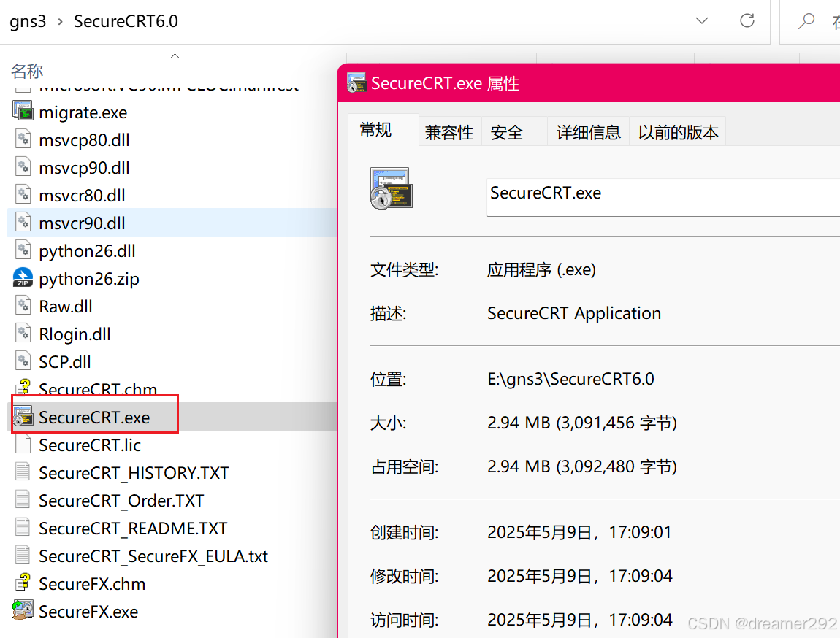Switch to the 兼容性 tab
This screenshot has width=840, height=638.
449,132
